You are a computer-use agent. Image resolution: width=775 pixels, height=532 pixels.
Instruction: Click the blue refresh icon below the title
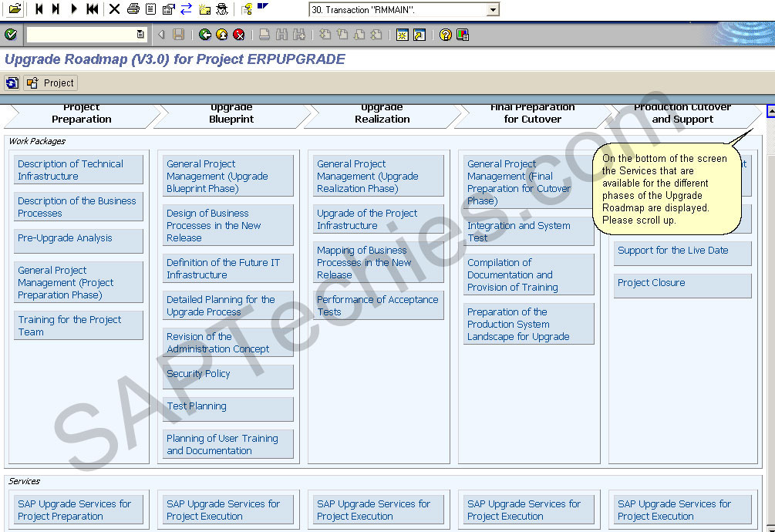tap(12, 83)
